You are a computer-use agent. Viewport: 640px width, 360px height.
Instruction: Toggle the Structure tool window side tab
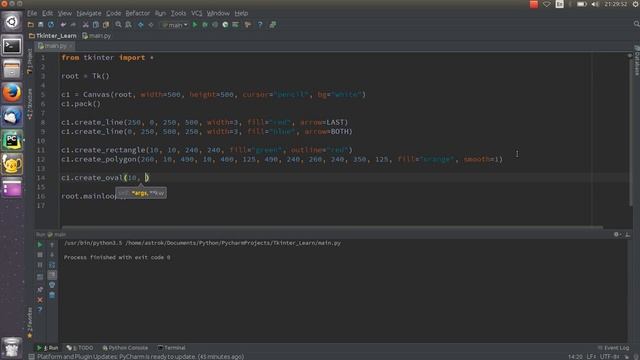coord(29,104)
